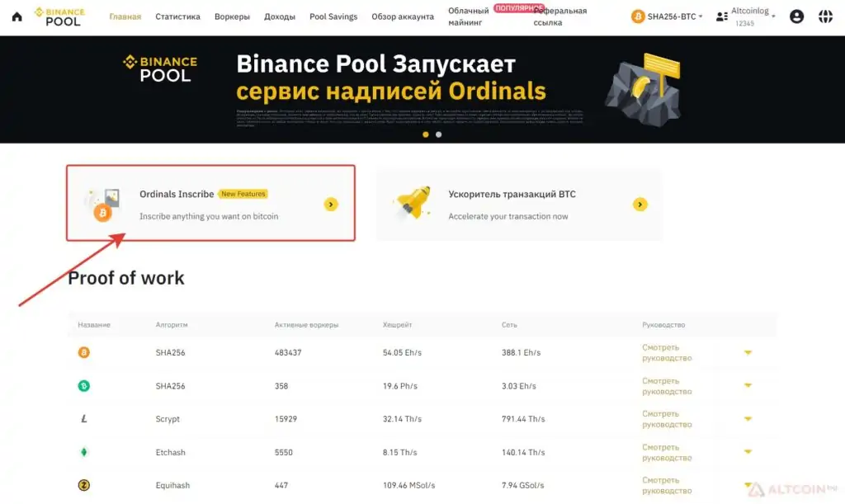Click the Хешрейт column header
845x504 pixels.
pos(397,325)
